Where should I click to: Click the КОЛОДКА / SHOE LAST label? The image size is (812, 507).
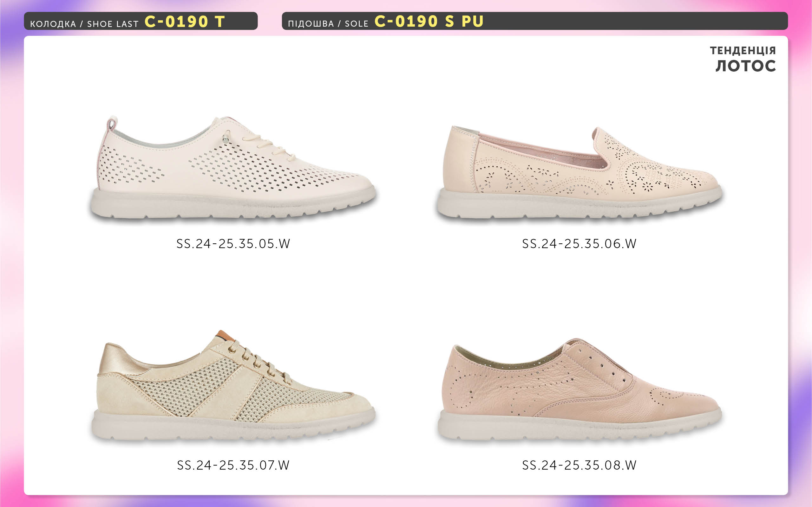click(84, 24)
